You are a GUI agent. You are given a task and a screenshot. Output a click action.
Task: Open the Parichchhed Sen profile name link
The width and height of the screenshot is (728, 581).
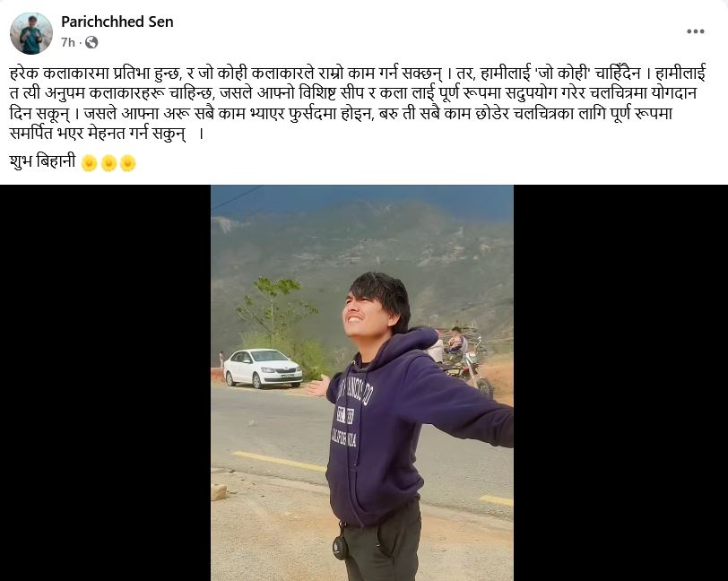(117, 22)
